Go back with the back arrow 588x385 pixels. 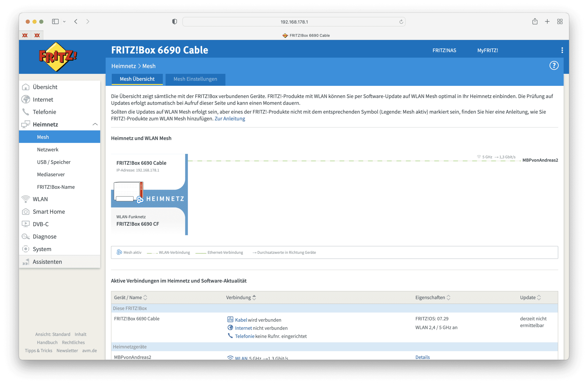[76, 21]
